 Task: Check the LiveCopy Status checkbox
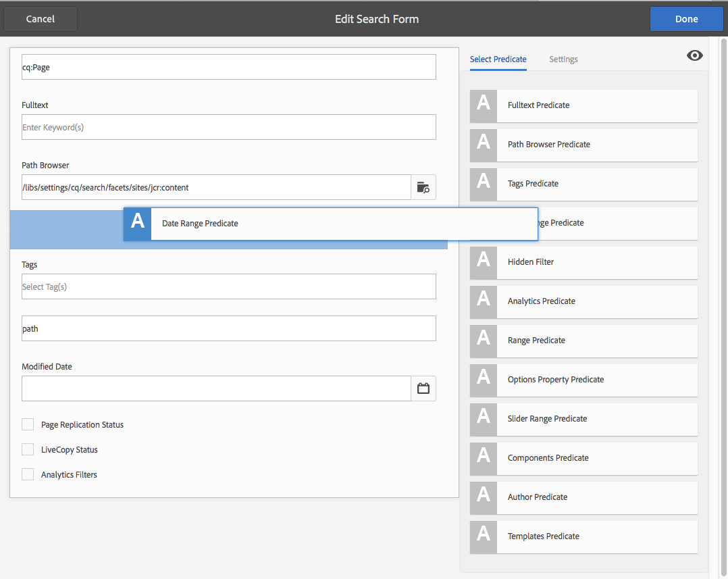tap(28, 449)
